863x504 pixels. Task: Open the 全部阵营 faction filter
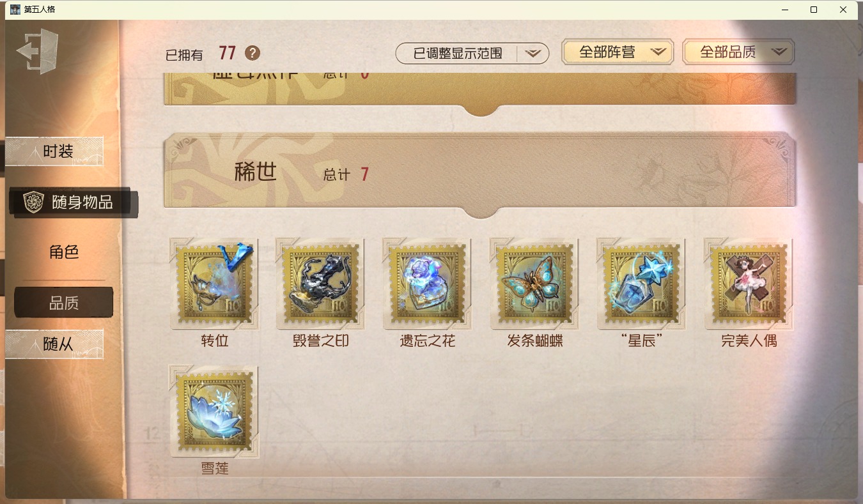click(x=618, y=52)
